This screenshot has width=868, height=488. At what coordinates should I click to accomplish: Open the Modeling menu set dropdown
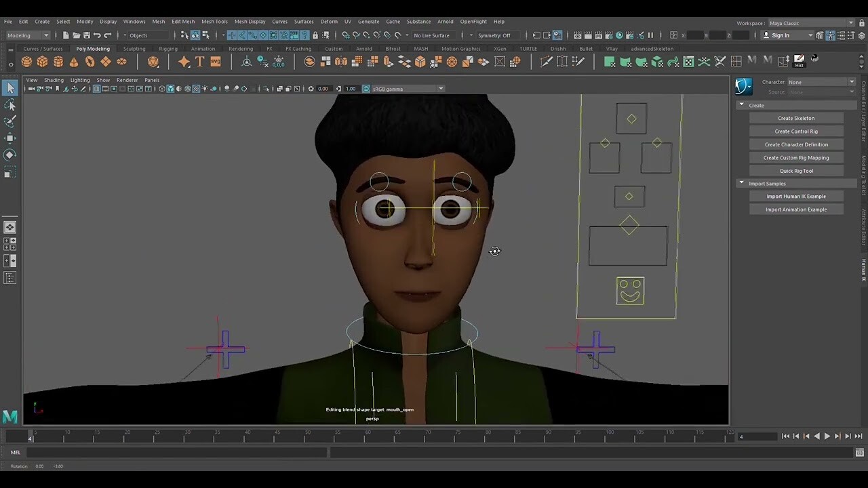(x=26, y=35)
